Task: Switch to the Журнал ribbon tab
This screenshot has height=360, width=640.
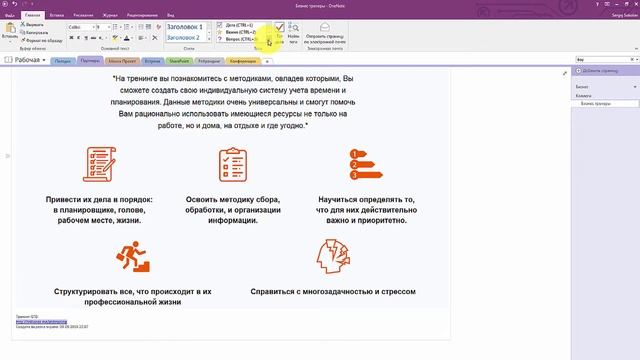Action: tap(110, 15)
